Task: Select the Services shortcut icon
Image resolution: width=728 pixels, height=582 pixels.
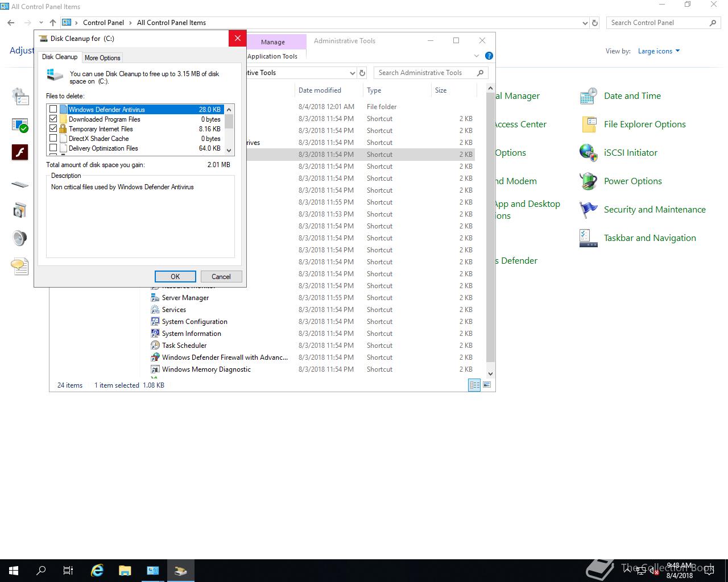Action: 155,310
